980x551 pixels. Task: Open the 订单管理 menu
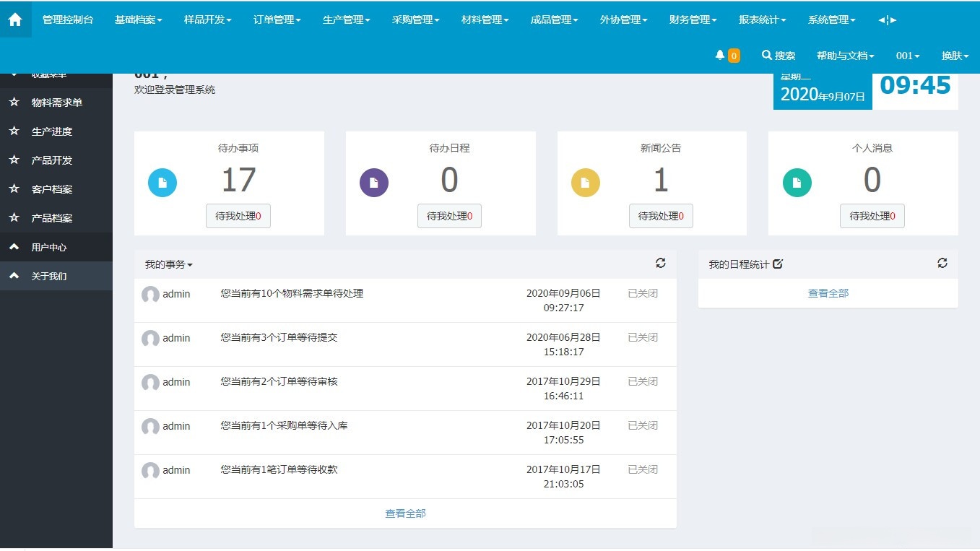pos(277,19)
